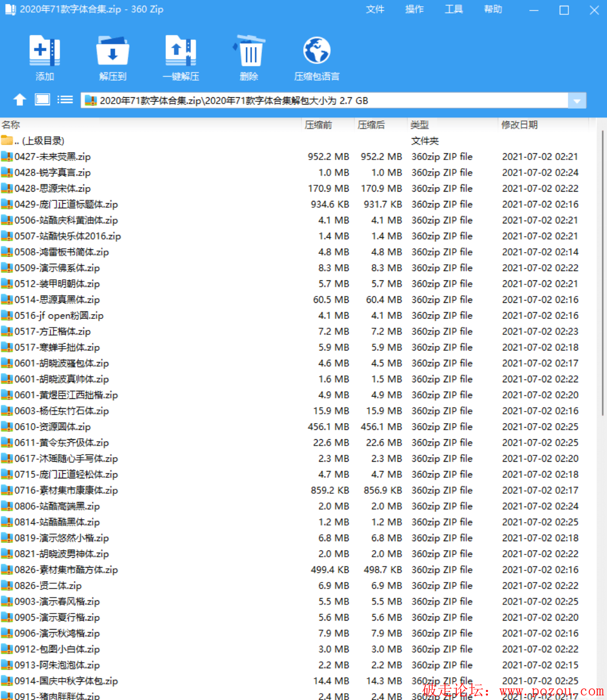The height and width of the screenshot is (700, 607).
Task: Switch to the large thumbnail view icon
Action: (43, 100)
